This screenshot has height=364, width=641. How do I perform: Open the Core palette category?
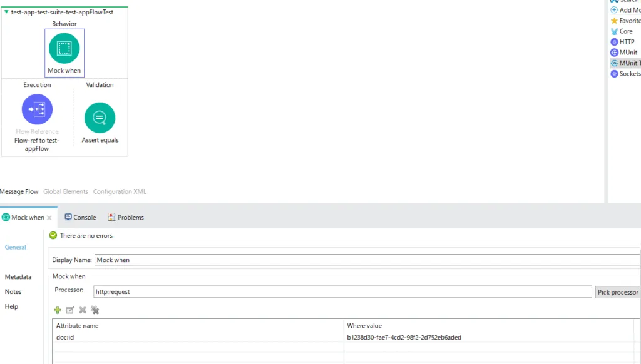click(x=622, y=31)
